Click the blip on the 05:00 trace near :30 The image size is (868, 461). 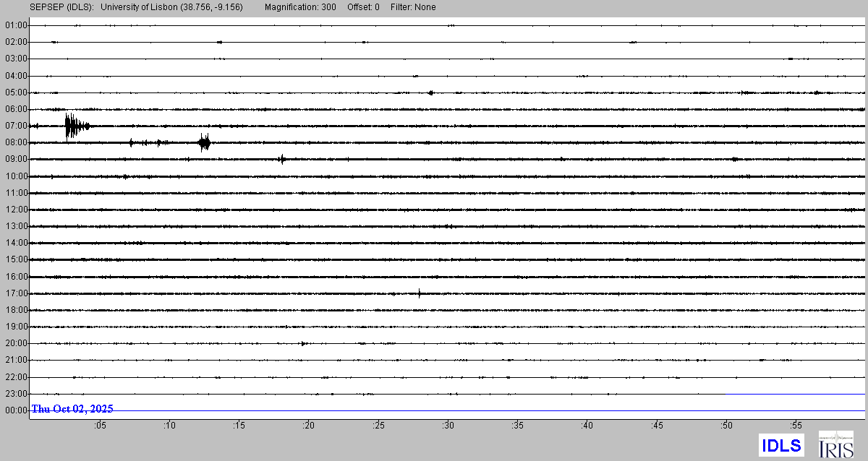[430, 92]
